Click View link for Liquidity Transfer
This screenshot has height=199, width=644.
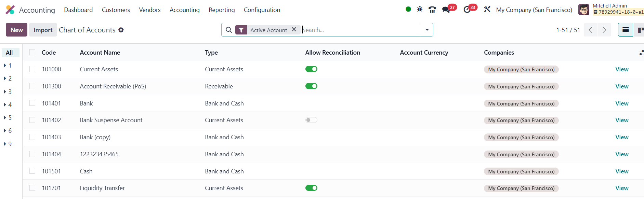tap(621, 188)
